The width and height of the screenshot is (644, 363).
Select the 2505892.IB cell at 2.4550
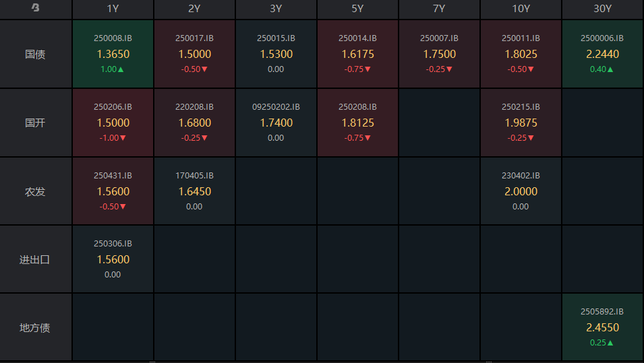pos(602,328)
